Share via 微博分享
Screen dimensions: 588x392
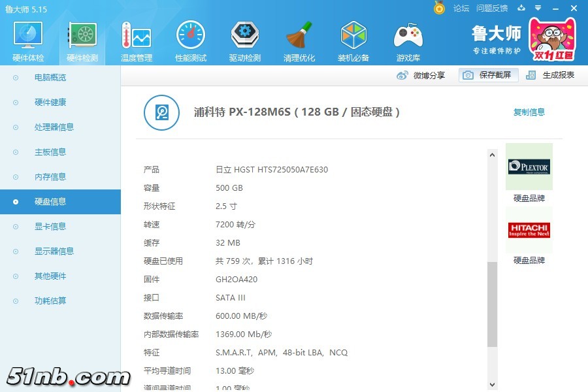pos(421,75)
